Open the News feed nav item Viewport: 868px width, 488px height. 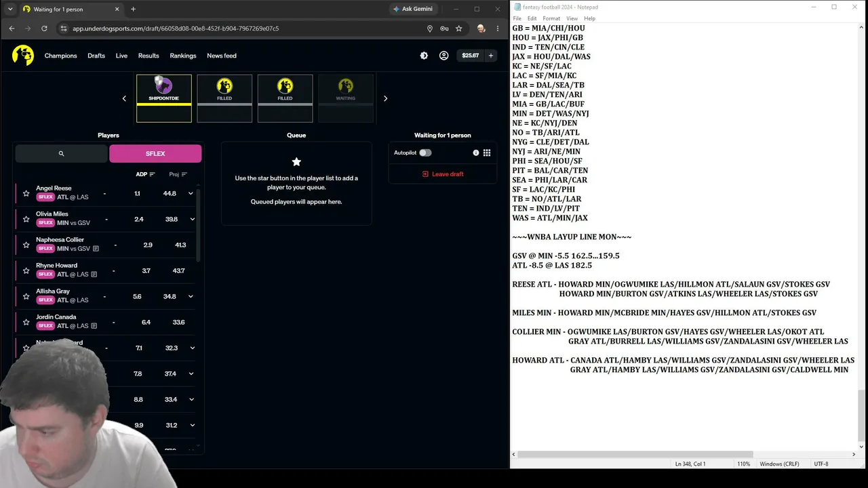[x=222, y=56]
